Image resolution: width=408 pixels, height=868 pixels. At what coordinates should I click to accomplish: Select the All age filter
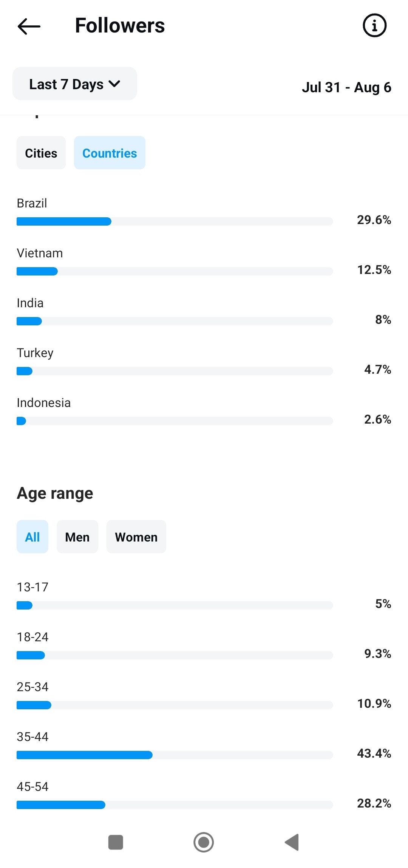coord(32,537)
